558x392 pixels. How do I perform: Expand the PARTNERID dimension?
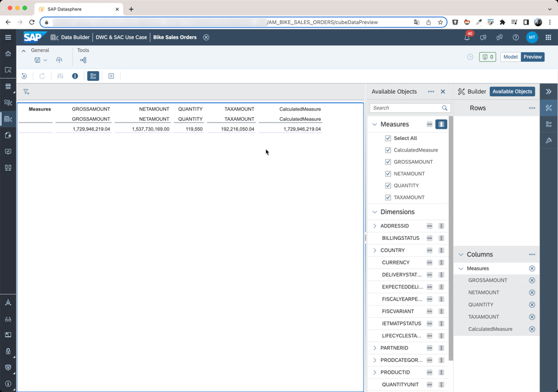[375, 348]
